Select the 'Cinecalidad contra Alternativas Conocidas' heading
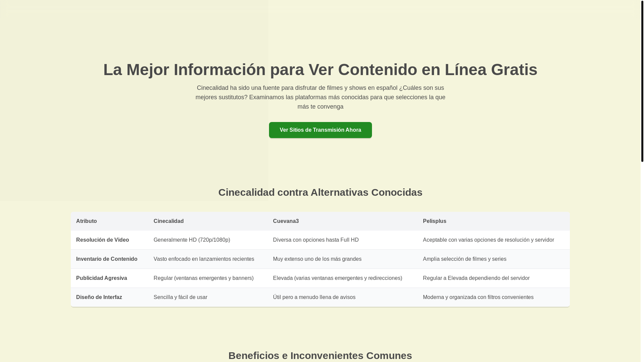 tap(320, 192)
